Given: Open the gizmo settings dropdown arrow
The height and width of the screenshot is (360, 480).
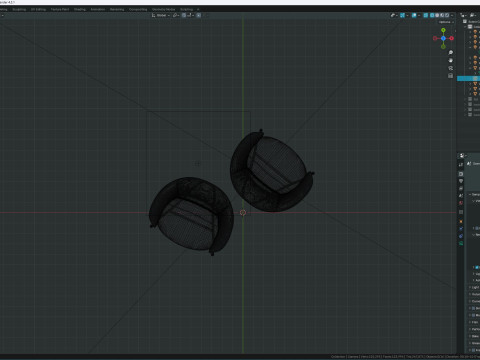Looking at the screenshot, I should [407, 15].
